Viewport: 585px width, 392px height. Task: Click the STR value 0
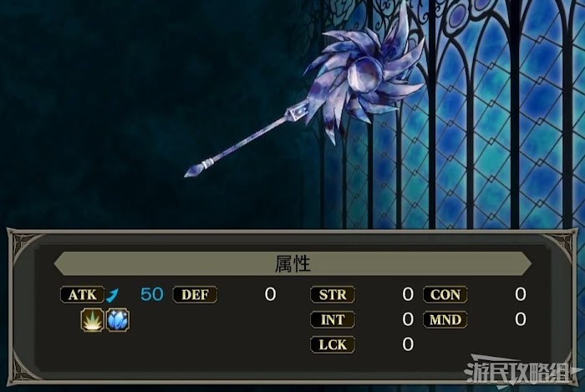click(408, 294)
